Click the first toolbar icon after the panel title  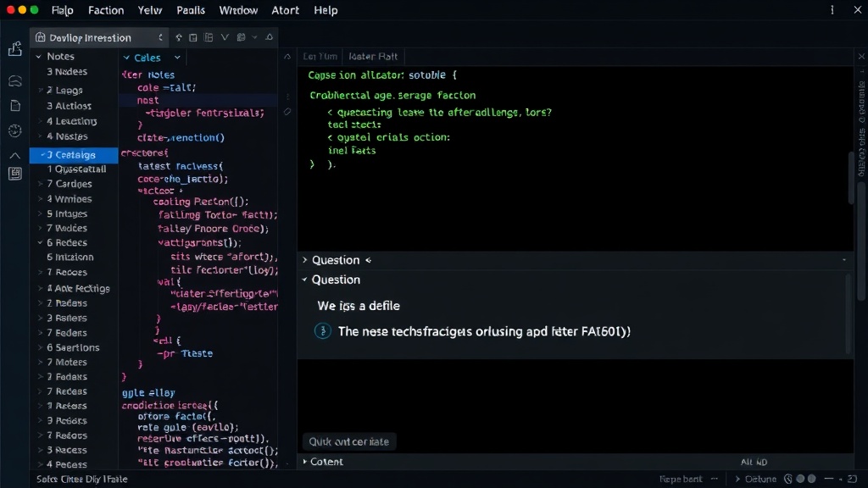click(x=178, y=37)
